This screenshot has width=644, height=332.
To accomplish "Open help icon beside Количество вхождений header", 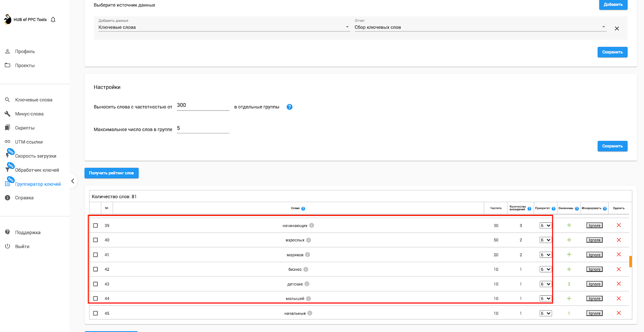I will tap(529, 209).
